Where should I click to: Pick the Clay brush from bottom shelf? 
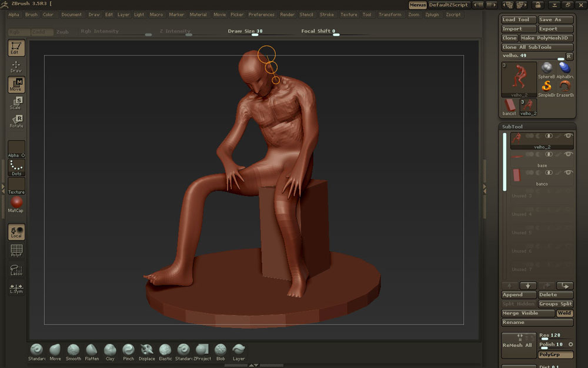point(110,350)
